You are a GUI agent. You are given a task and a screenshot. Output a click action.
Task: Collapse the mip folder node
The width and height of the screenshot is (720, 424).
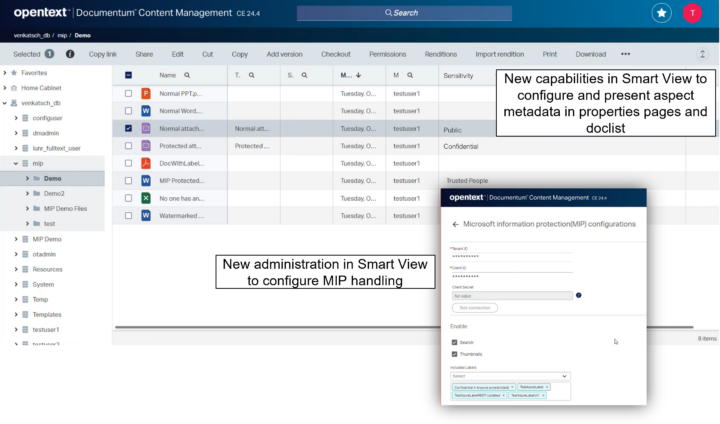point(16,163)
